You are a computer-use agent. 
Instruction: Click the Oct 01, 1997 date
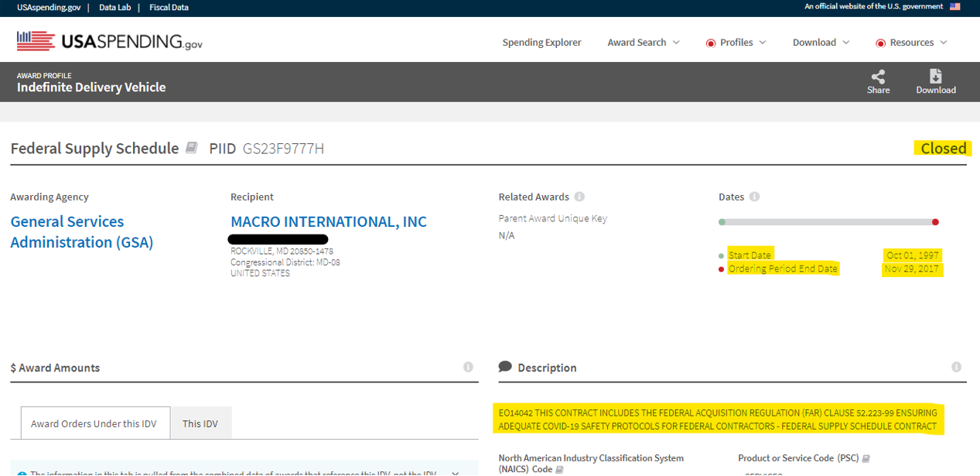click(913, 255)
